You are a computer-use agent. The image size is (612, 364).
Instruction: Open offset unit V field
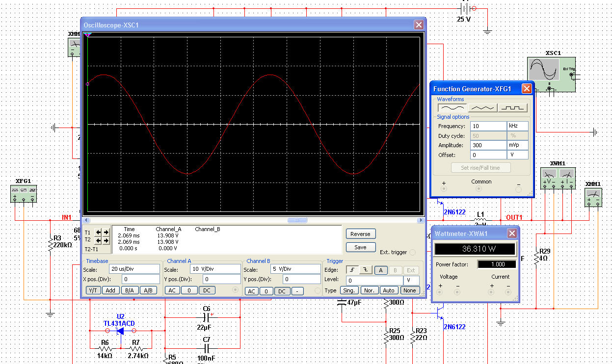[518, 155]
